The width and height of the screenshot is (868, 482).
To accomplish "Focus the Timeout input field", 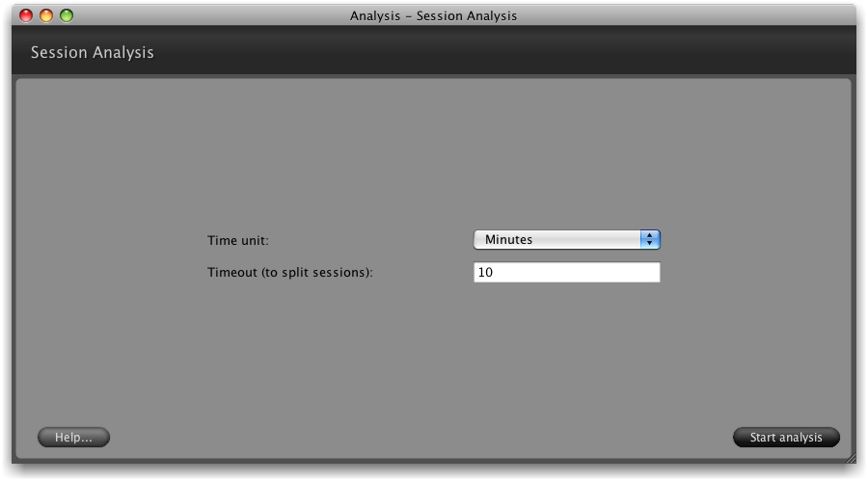I will [566, 273].
